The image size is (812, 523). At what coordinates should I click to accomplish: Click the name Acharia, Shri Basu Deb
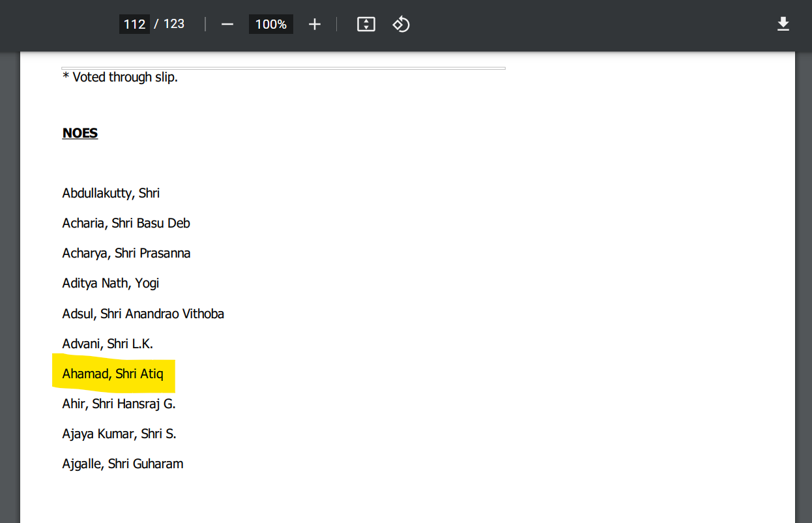tap(126, 223)
